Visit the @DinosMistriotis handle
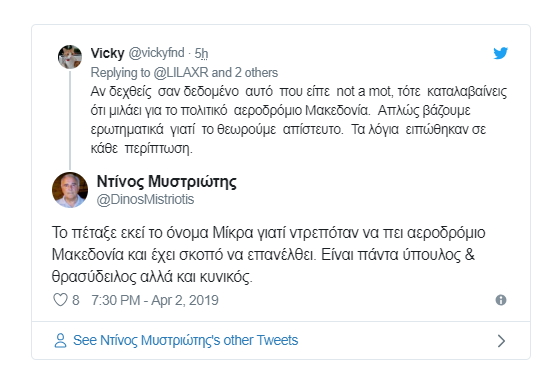The width and height of the screenshot is (557, 383). tap(145, 199)
